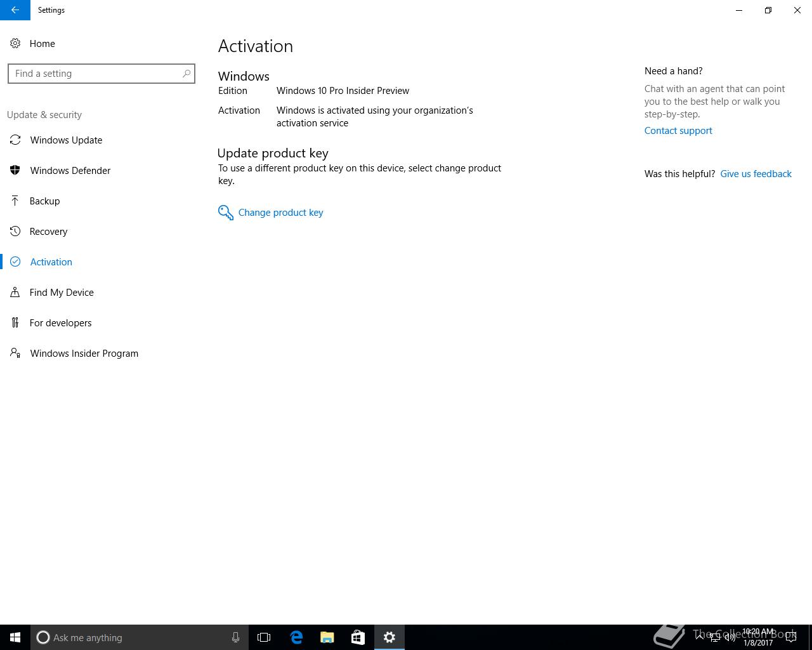Click the 'Need a hand?' heading
The image size is (812, 650).
pos(674,71)
